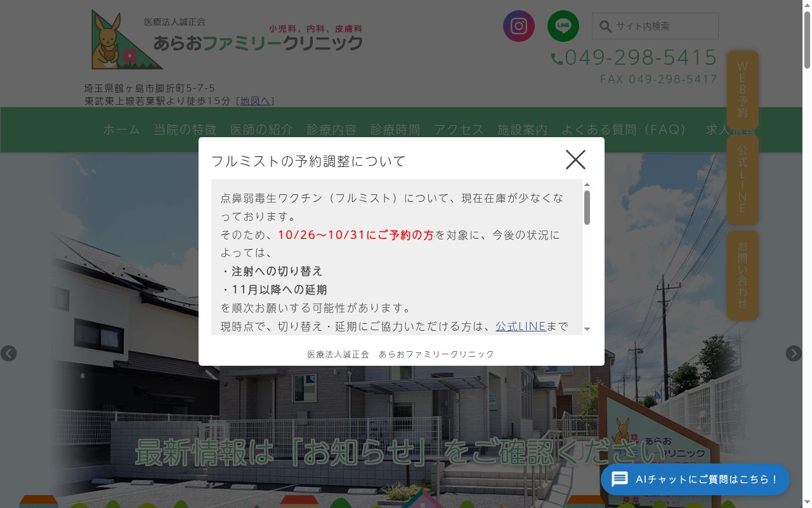The image size is (812, 508).
Task: Click the popup heading フルミストの予約調整について
Action: click(308, 161)
